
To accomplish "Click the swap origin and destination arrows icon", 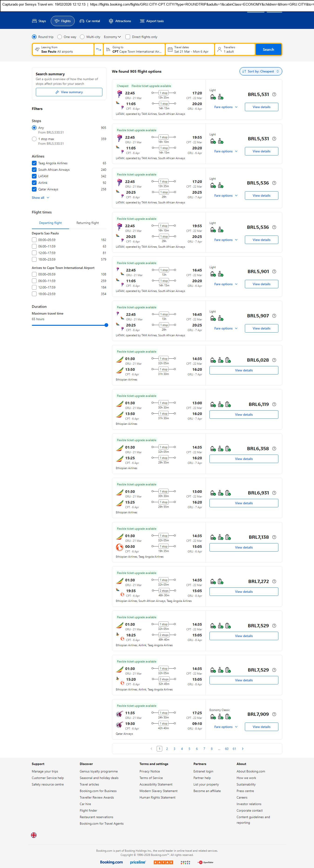I will 99,50.
